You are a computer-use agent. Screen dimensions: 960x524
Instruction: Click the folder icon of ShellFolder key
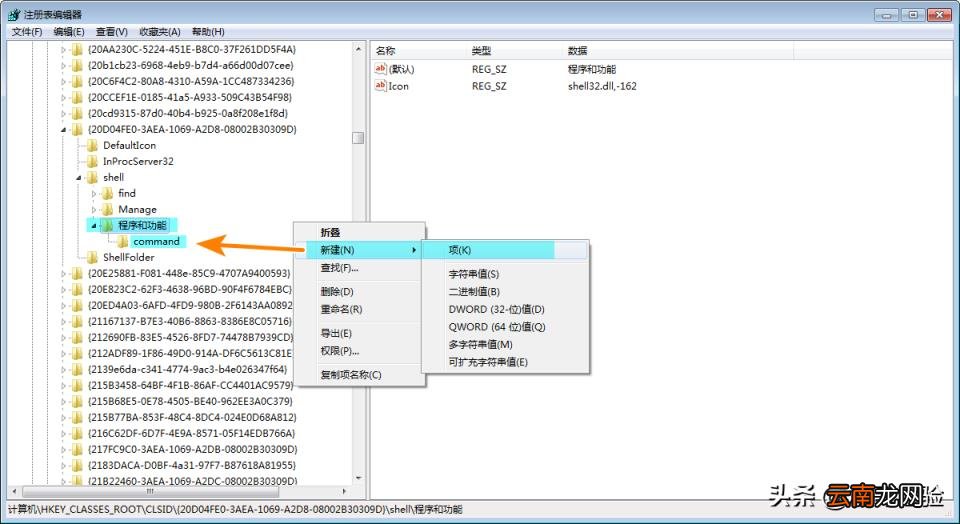(x=92, y=257)
